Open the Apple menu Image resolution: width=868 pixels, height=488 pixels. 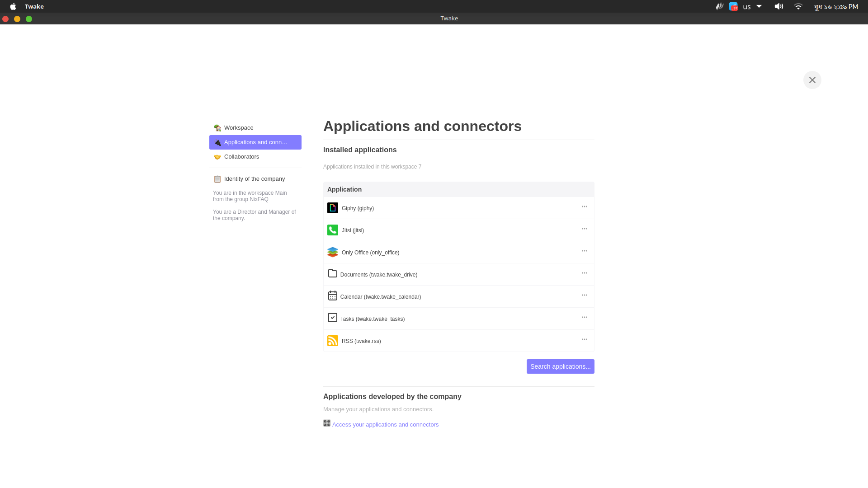pyautogui.click(x=13, y=6)
